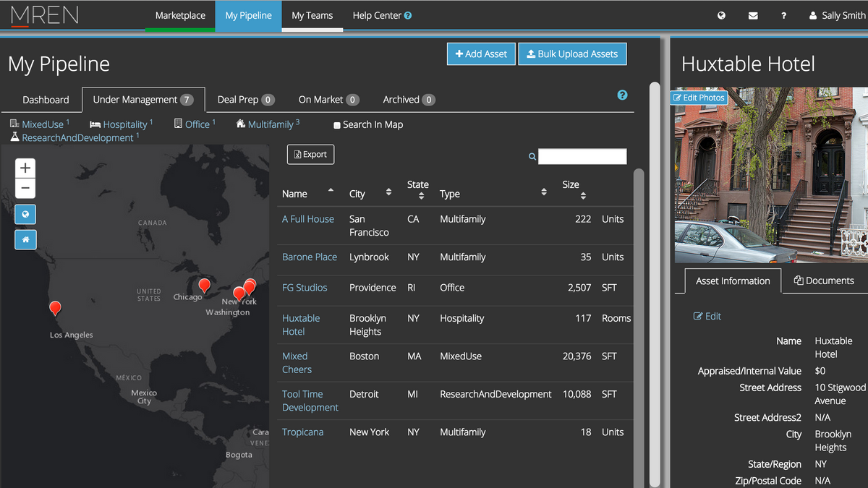868x488 pixels.
Task: Enable the Search In Map checkbox
Action: point(337,125)
